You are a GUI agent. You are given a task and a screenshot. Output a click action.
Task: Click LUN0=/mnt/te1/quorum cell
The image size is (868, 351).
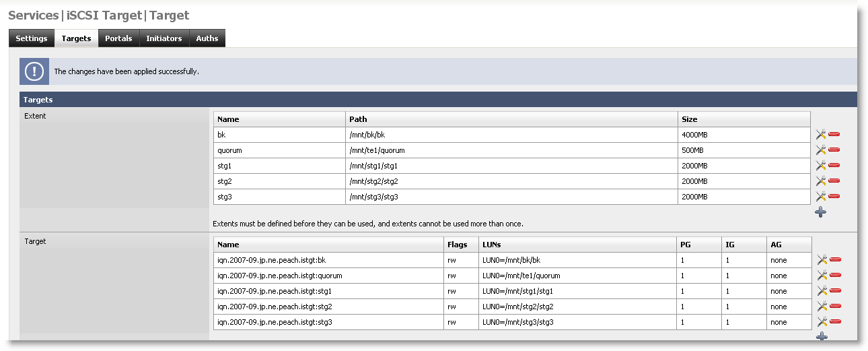click(x=577, y=276)
